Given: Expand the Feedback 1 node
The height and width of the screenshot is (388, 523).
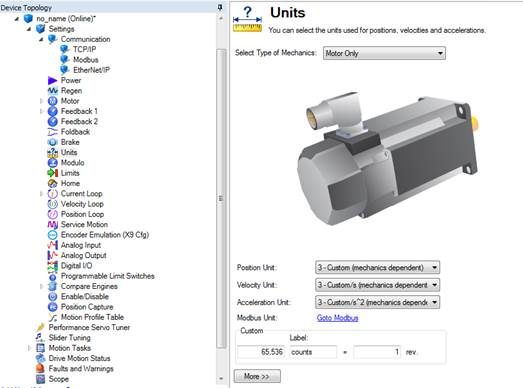Looking at the screenshot, I should tap(41, 111).
